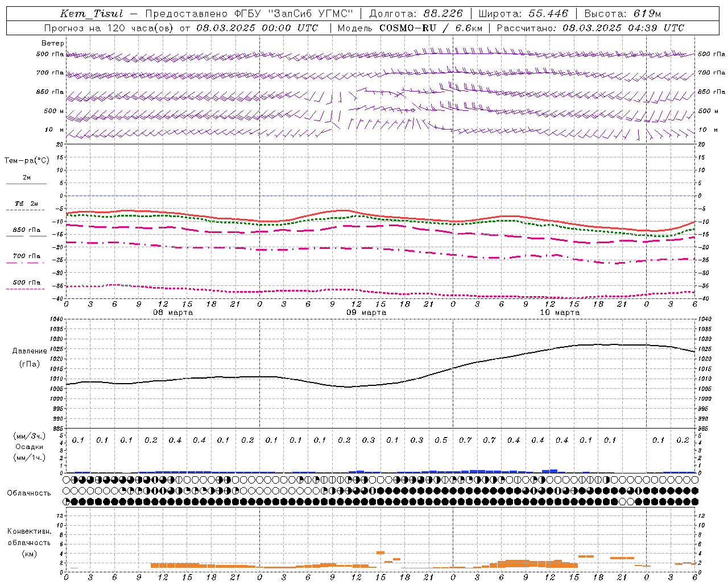This screenshot has height=582, width=728.
Task: Click the 0.5 precipitation value
Action: pos(441,440)
